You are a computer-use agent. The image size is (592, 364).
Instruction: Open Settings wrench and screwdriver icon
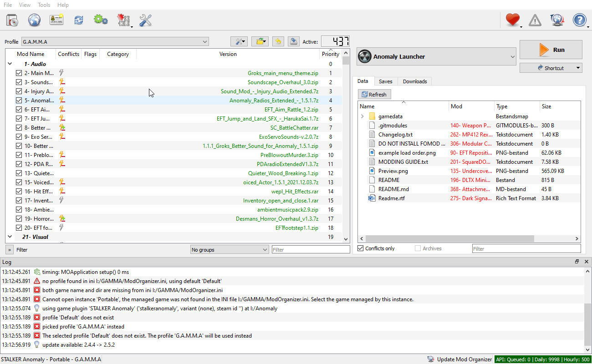(146, 20)
